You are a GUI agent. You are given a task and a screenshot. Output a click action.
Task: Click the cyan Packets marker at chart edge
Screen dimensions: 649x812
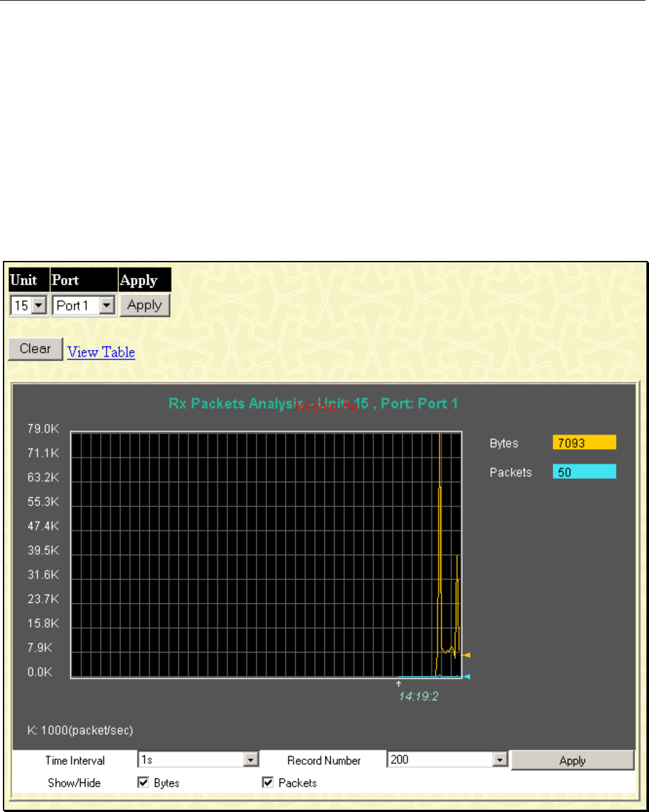click(467, 677)
